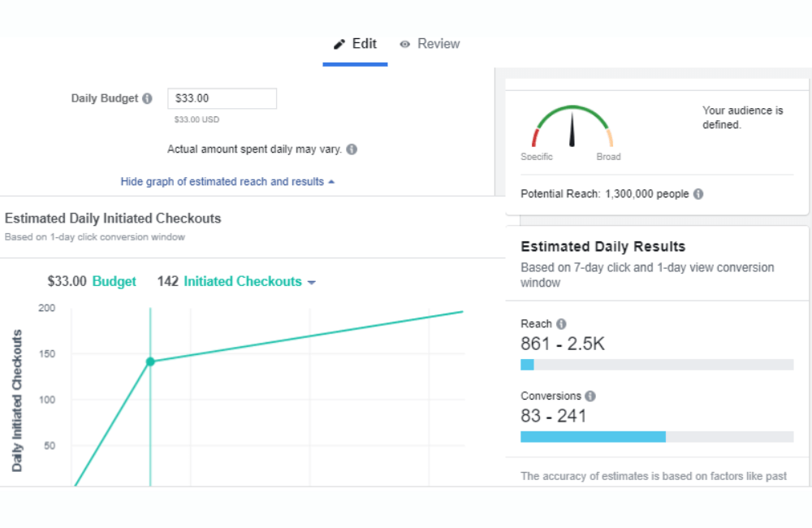Click the Conversions estimate progress bar
Screen dimensions: 812x528
(x=656, y=437)
